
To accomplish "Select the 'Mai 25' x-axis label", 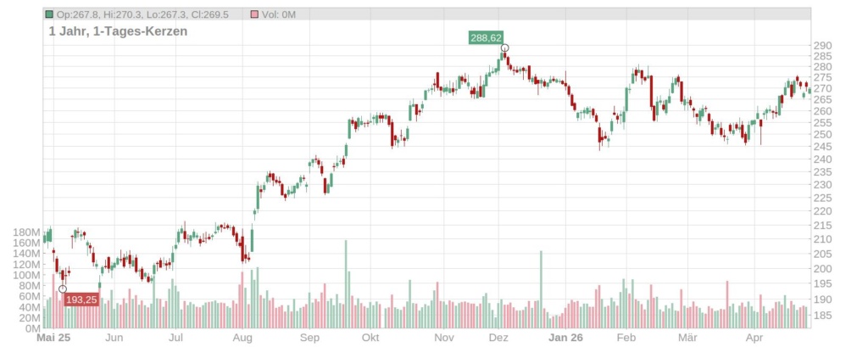I will point(54,338).
